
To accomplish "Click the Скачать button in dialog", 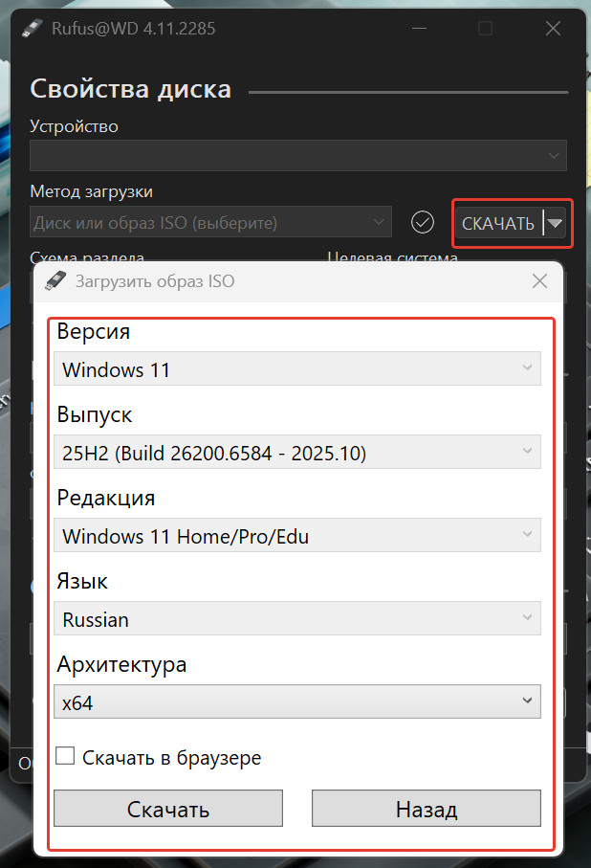I will click(168, 809).
